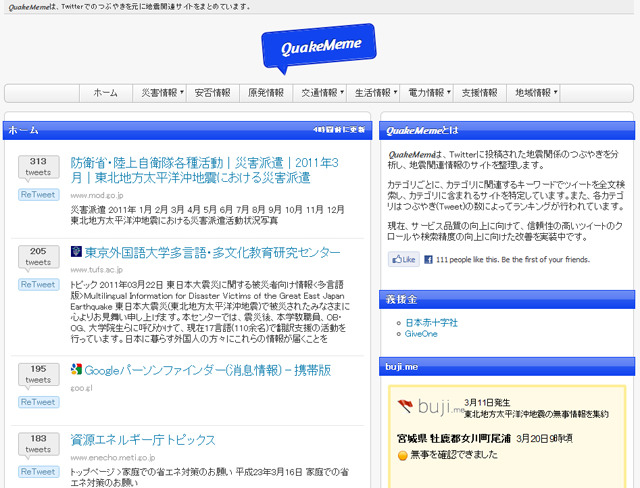Go to the 支援情報 page
Screen dimensions: 640x488
tap(480, 93)
